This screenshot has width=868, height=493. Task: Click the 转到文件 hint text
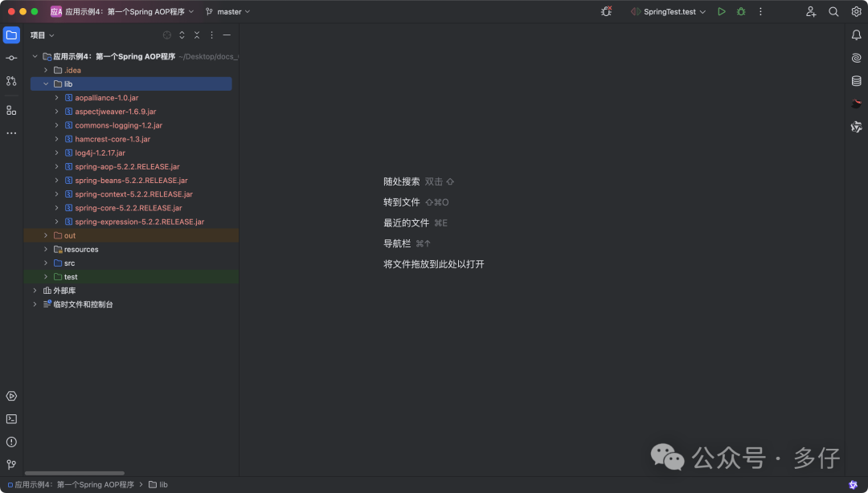401,202
